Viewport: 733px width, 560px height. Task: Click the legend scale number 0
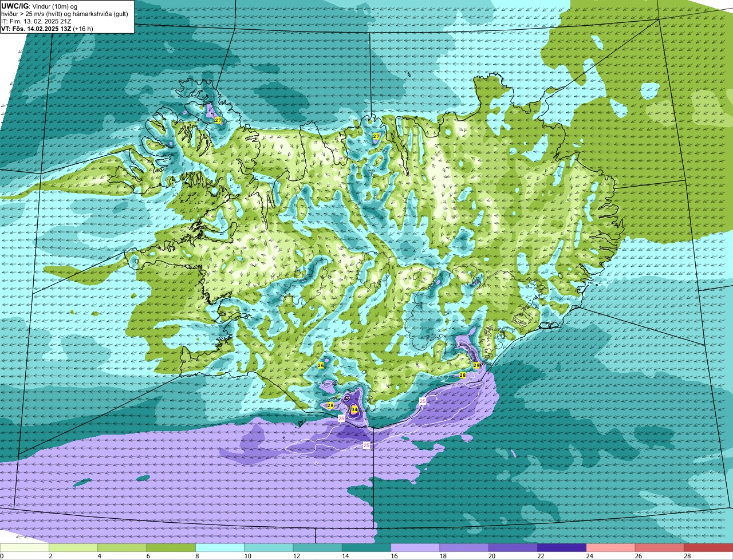2,556
